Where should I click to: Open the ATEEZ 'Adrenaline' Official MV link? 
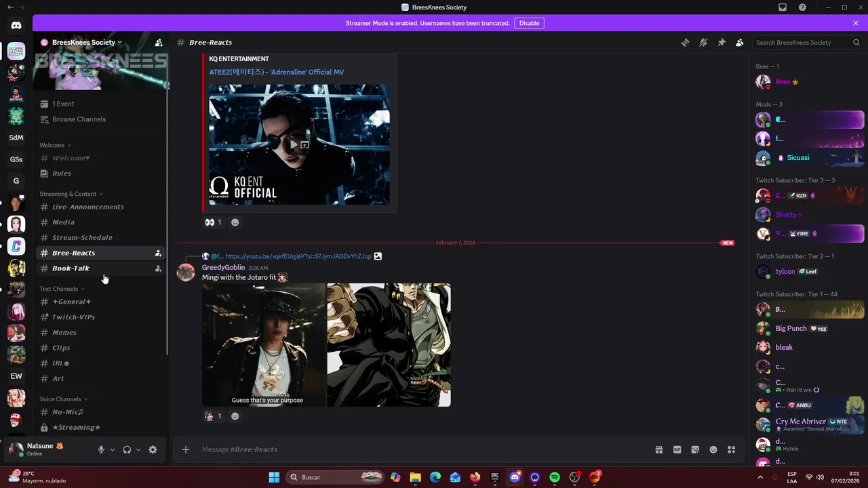coord(276,72)
